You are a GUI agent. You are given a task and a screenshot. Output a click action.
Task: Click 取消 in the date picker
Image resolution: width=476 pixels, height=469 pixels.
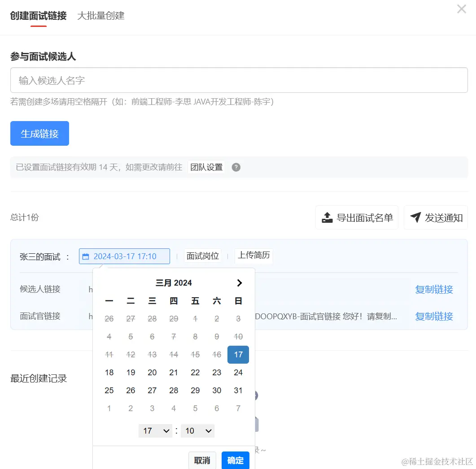[202, 460]
